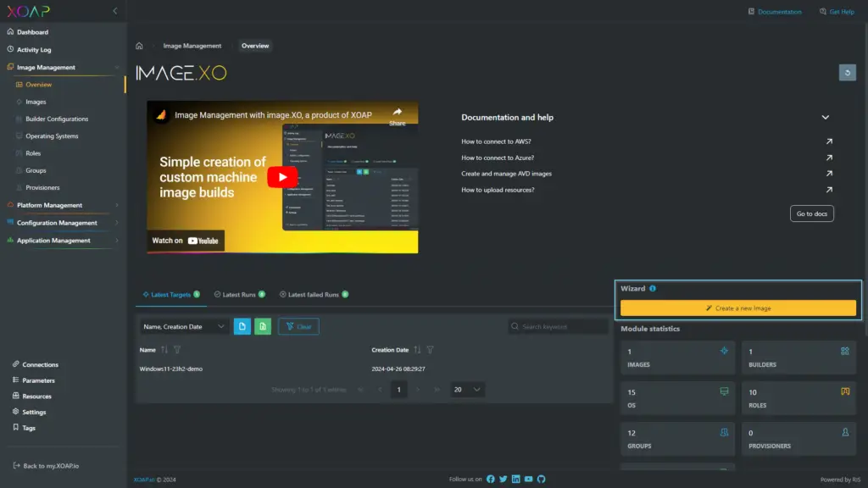
Task: Open How to connect to AWS link arrow
Action: pos(829,141)
